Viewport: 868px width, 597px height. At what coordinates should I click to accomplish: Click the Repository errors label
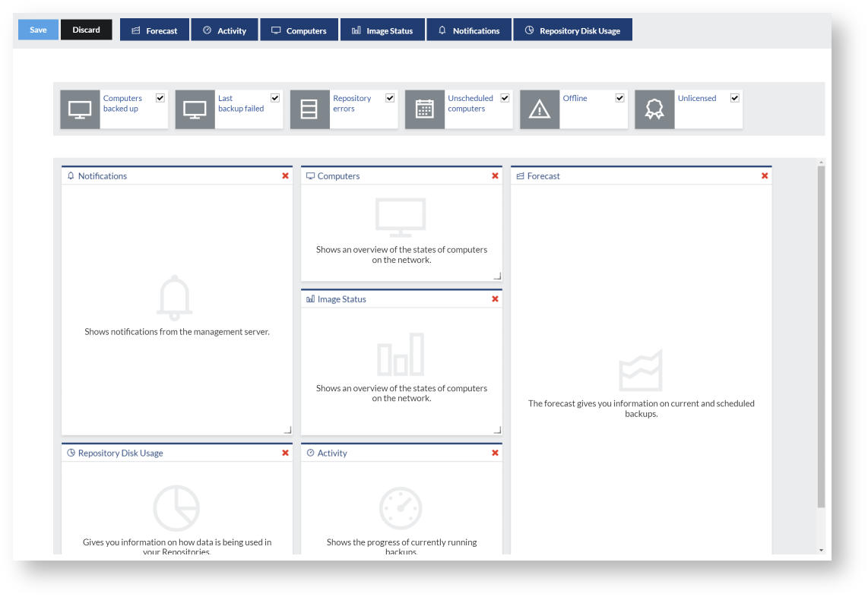(x=352, y=103)
